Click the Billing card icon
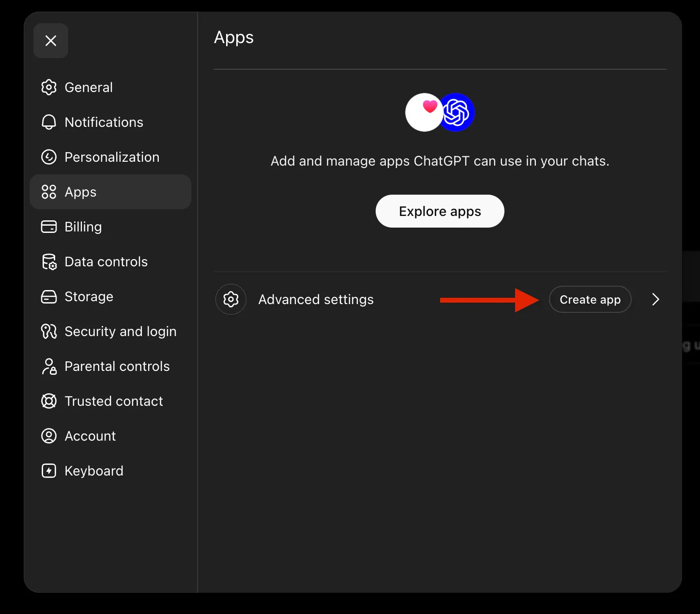This screenshot has height=614, width=700. point(49,227)
